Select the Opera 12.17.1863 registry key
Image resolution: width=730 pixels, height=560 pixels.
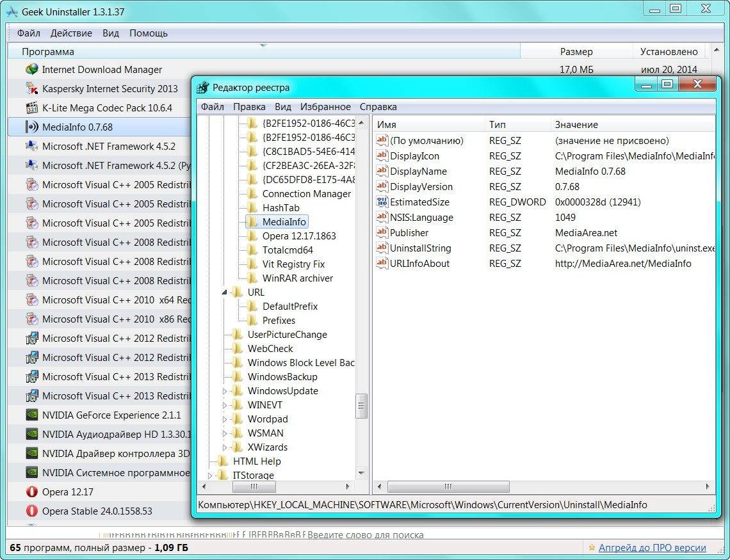299,236
